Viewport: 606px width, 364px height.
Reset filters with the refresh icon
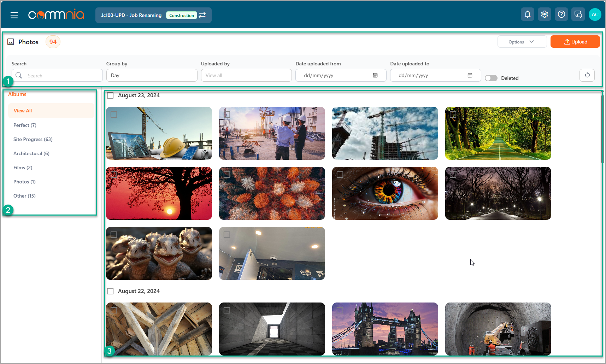click(587, 75)
